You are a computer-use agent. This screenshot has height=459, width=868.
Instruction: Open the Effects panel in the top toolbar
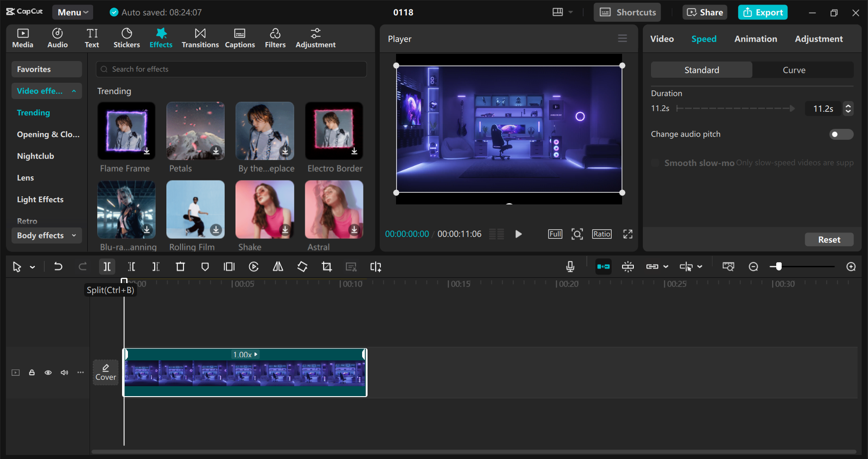point(161,38)
